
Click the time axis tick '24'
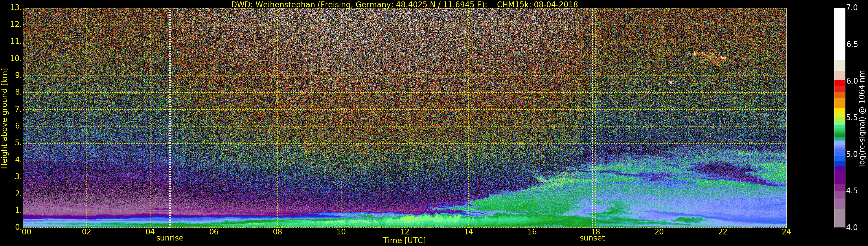pos(786,232)
